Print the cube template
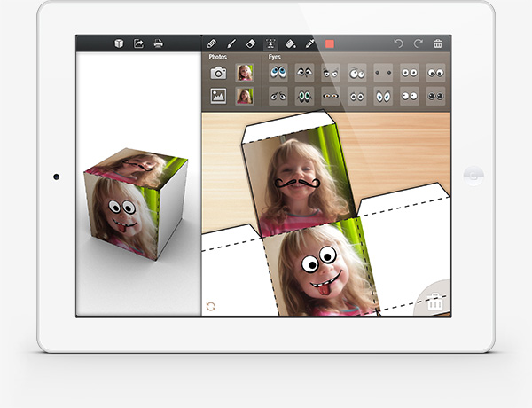The image size is (532, 408). click(x=159, y=43)
